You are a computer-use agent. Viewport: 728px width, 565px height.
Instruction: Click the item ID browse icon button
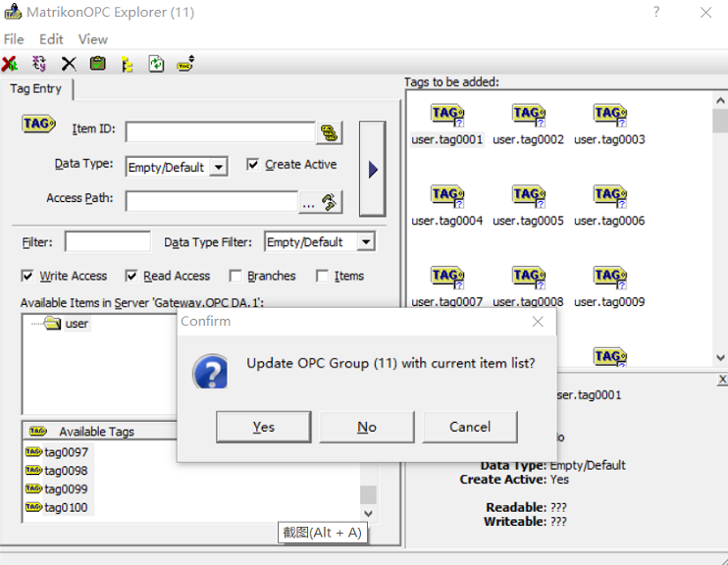pyautogui.click(x=330, y=132)
